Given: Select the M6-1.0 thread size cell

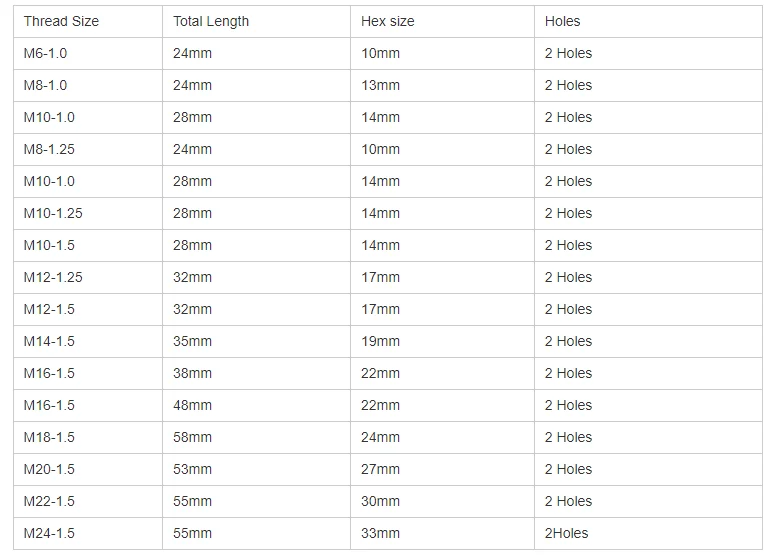Looking at the screenshot, I should (x=45, y=53).
